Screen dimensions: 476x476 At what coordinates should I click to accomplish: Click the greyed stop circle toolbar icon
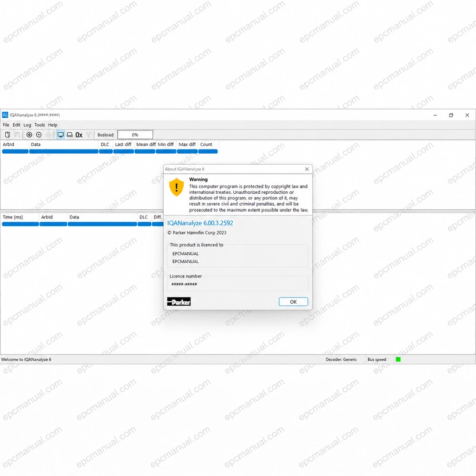48,135
